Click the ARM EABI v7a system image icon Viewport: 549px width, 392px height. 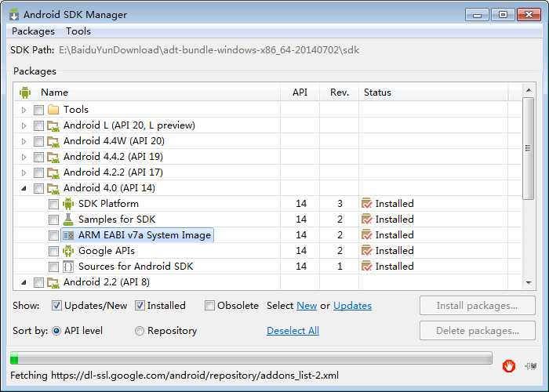(68, 235)
